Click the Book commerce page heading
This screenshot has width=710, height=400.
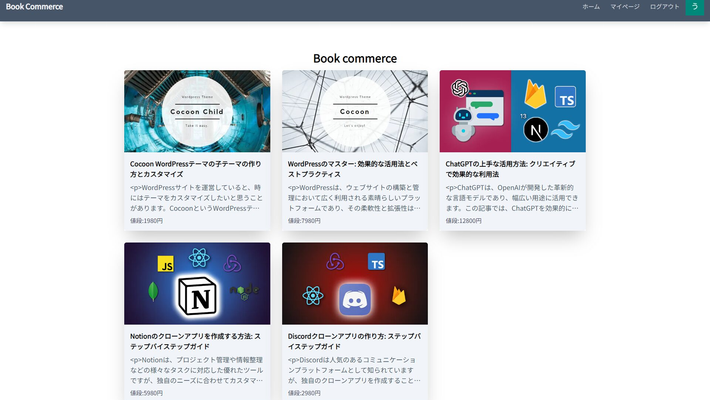pyautogui.click(x=355, y=58)
